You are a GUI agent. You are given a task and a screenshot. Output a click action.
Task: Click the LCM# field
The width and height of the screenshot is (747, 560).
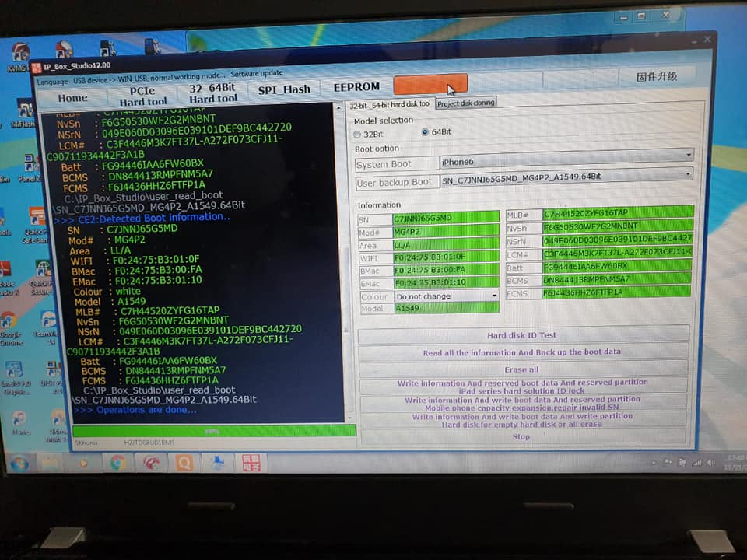(617, 253)
